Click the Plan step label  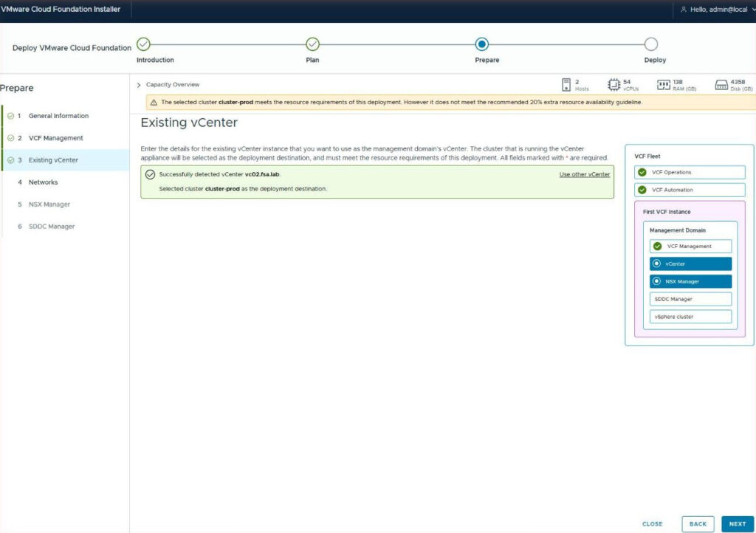(x=312, y=61)
